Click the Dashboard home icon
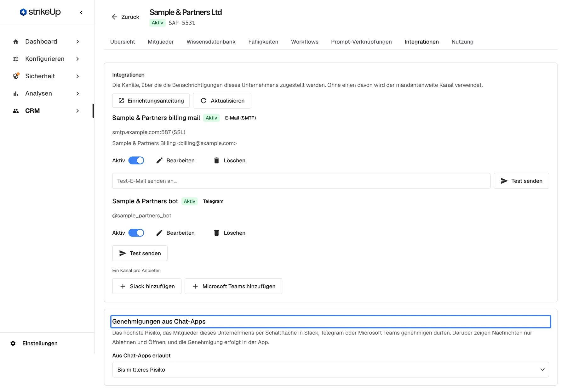Screen dimensions: 567x392 [16, 42]
